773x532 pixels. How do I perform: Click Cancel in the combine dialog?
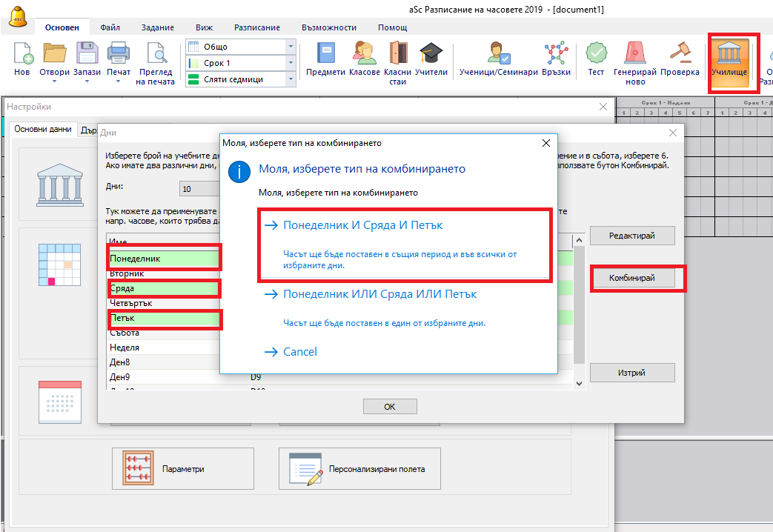pos(299,351)
